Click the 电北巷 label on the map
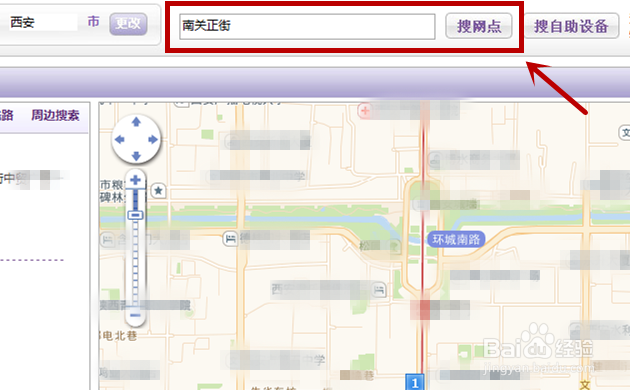Image resolution: width=630 pixels, height=390 pixels. [x=119, y=336]
